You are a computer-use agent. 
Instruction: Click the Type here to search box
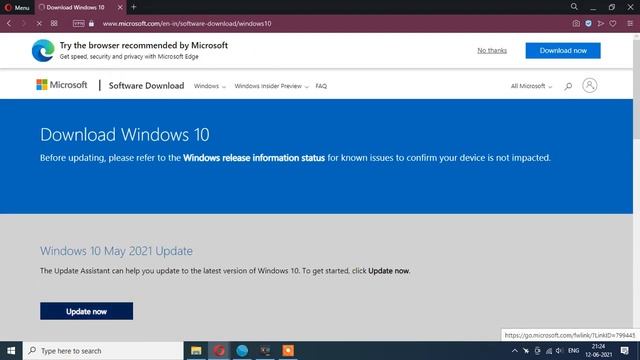[x=103, y=351]
